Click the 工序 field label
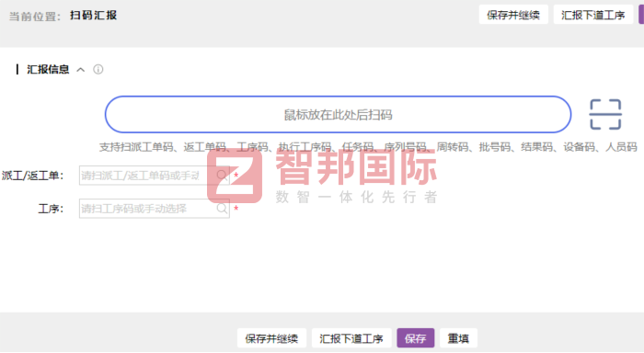Image resolution: width=644 pixels, height=353 pixels. (x=51, y=209)
